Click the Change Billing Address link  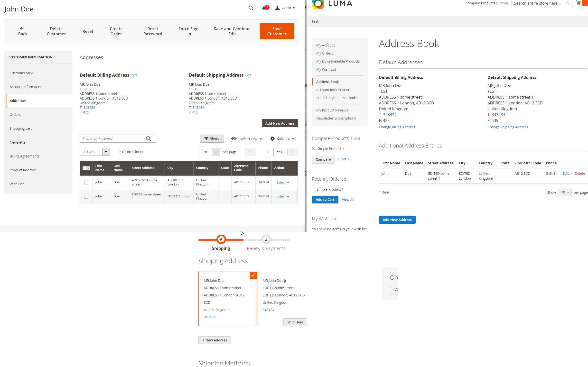click(x=397, y=127)
